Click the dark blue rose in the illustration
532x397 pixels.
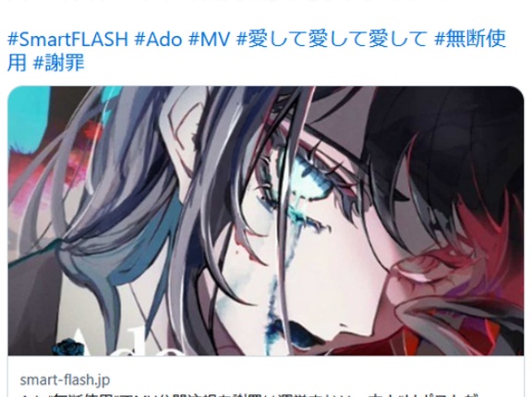coord(67,348)
